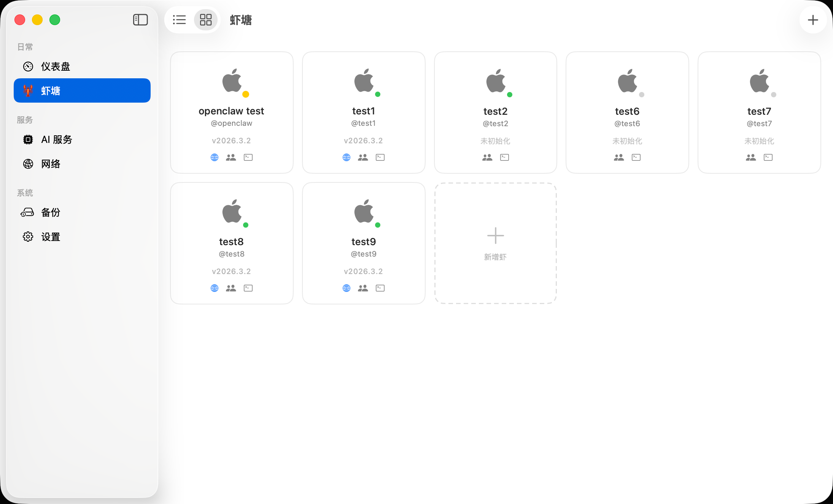
Task: Toggle the sidebar visibility
Action: point(140,20)
